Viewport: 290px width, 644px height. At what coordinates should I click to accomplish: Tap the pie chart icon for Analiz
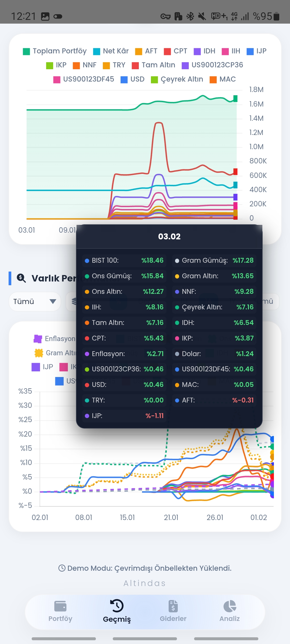click(230, 606)
